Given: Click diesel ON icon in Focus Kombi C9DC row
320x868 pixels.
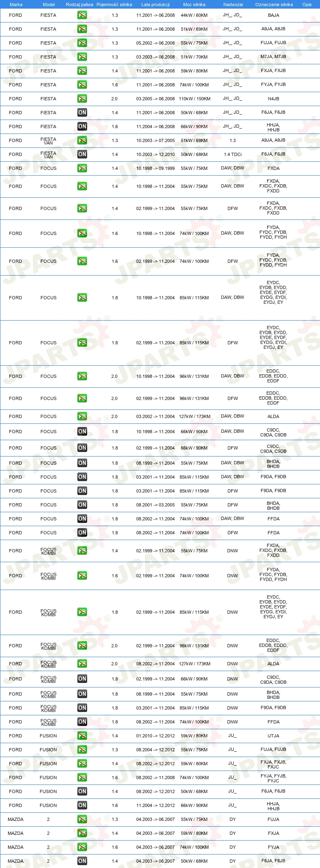Looking at the screenshot, I should click(x=82, y=679).
